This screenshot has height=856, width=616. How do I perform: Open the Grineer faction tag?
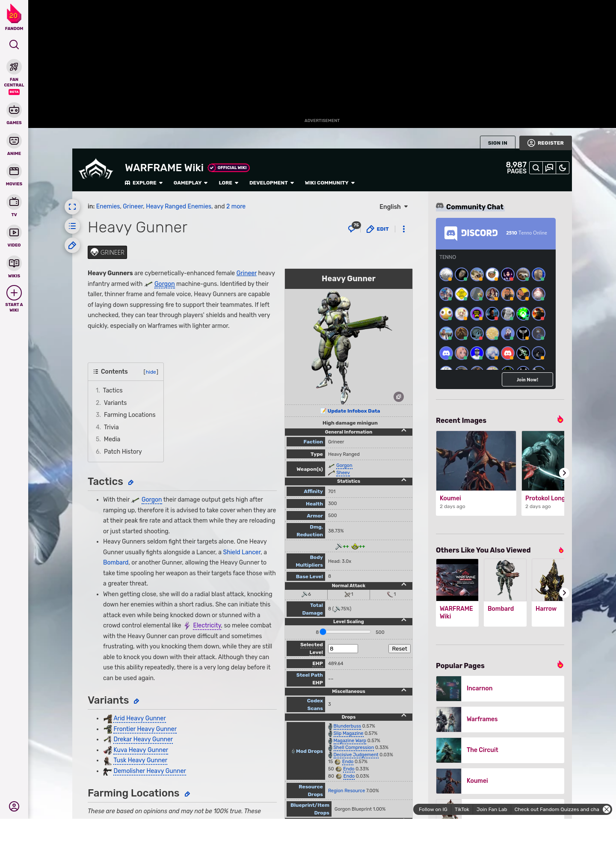click(x=107, y=253)
